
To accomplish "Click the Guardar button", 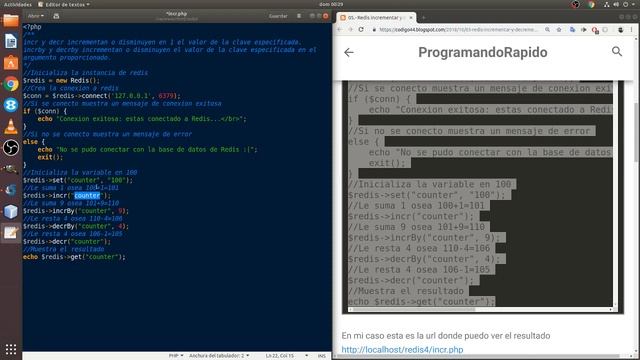I will (x=278, y=16).
